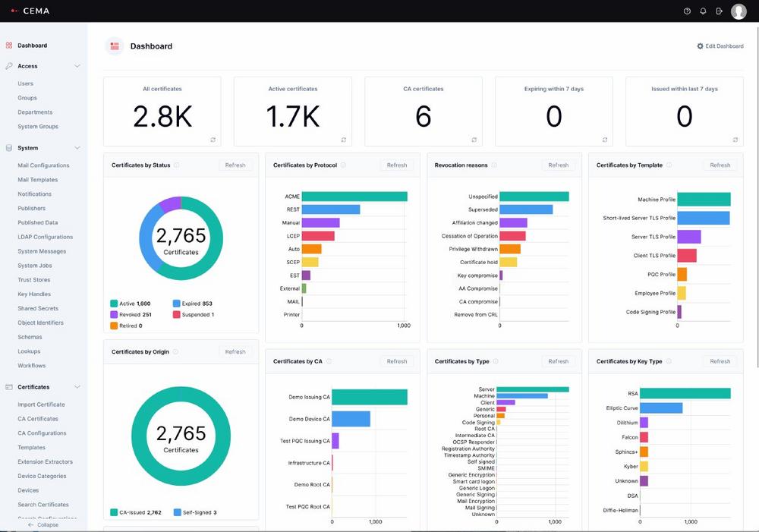Image resolution: width=759 pixels, height=532 pixels.
Task: Refresh the Certificates by Protocol chart
Action: point(397,165)
